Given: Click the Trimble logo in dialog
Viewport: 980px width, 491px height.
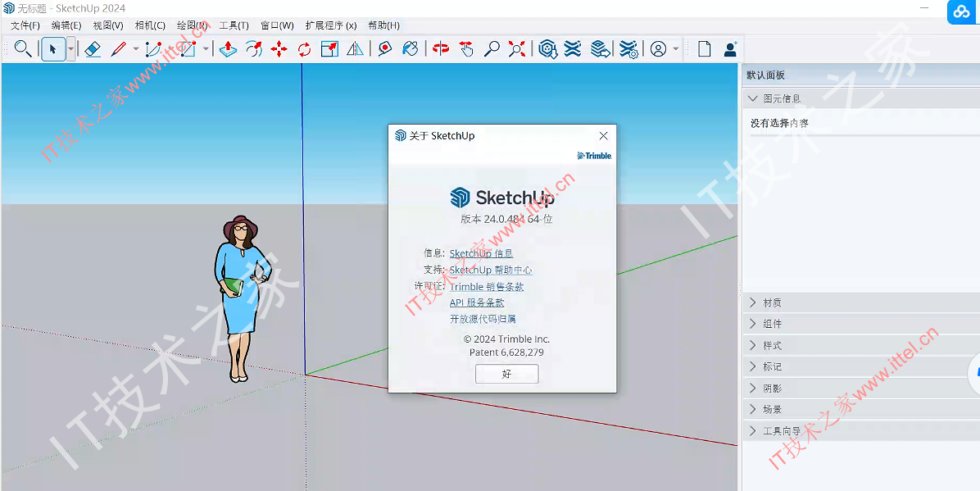Looking at the screenshot, I should tap(594, 156).
